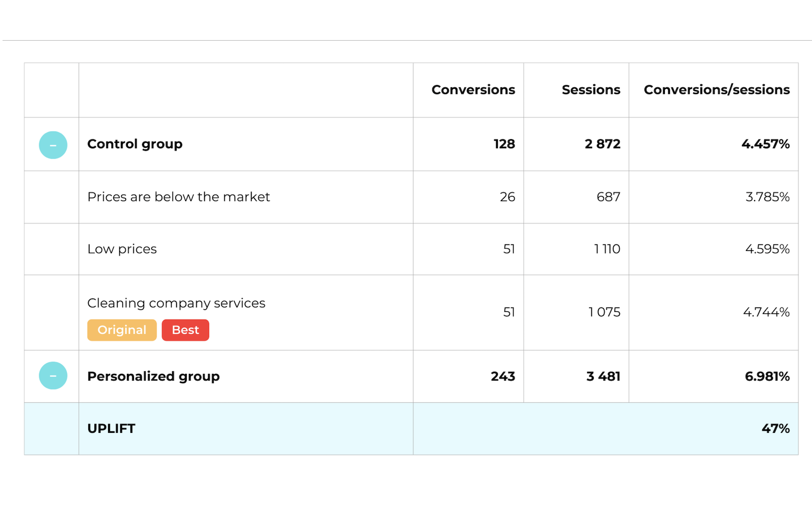Sort by Conversions/sessions column header

[x=717, y=90]
